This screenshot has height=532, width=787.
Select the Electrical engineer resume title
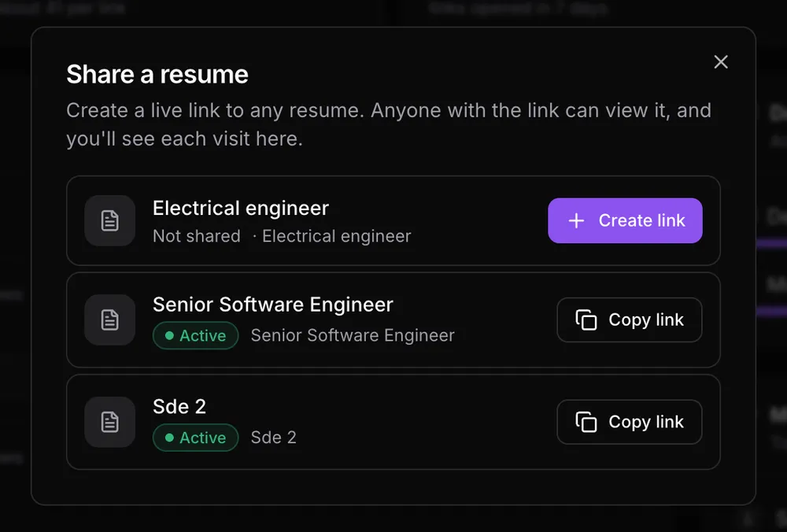pos(241,208)
